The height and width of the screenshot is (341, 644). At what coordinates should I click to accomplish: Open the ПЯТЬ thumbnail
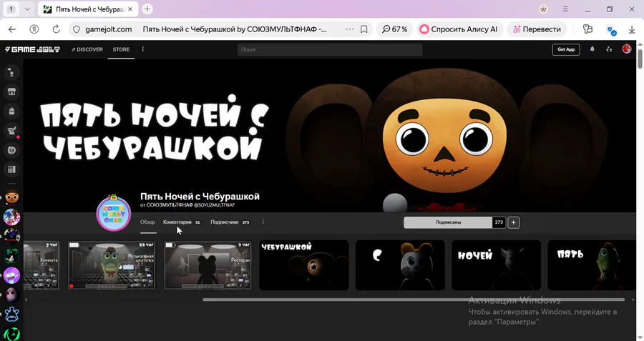(x=592, y=265)
